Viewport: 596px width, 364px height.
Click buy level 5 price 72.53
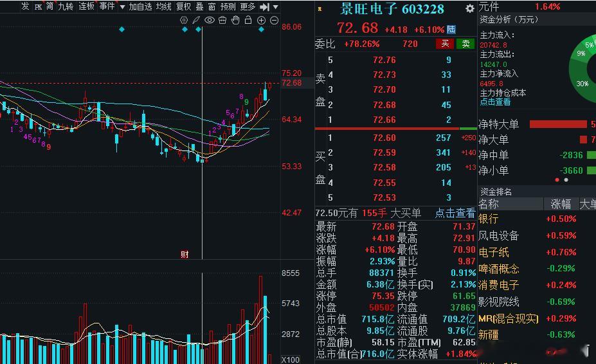(x=384, y=198)
